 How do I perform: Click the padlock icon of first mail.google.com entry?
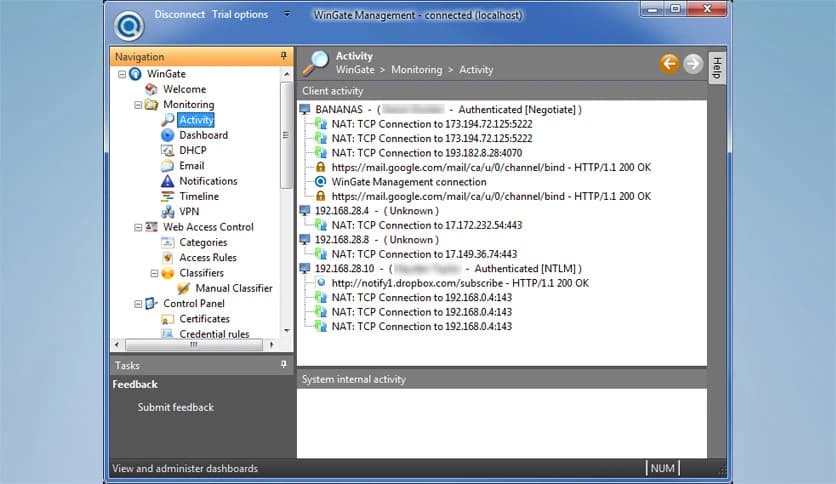[x=320, y=167]
